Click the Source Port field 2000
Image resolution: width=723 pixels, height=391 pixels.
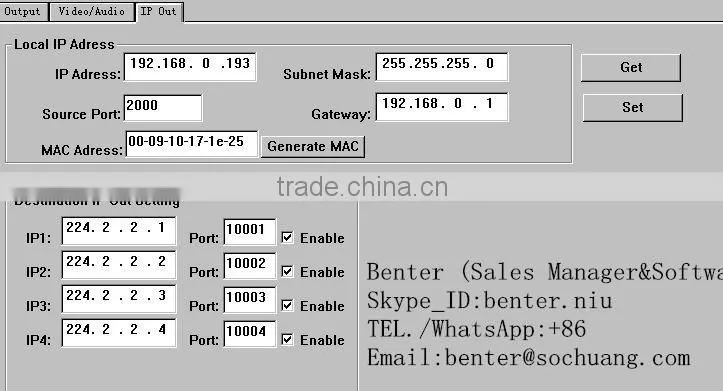pyautogui.click(x=163, y=108)
